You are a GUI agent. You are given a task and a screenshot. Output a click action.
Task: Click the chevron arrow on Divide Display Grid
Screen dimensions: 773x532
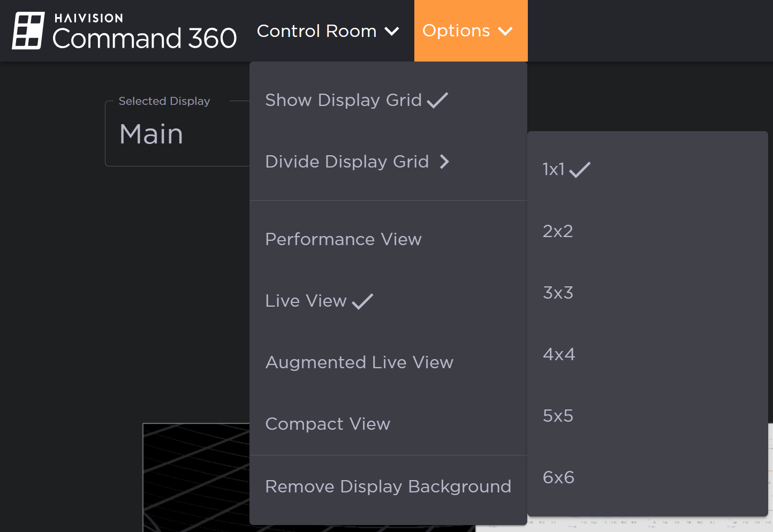[445, 162]
